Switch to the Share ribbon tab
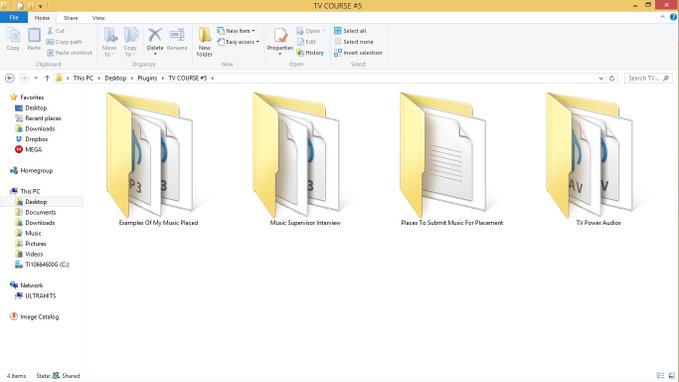 click(71, 18)
